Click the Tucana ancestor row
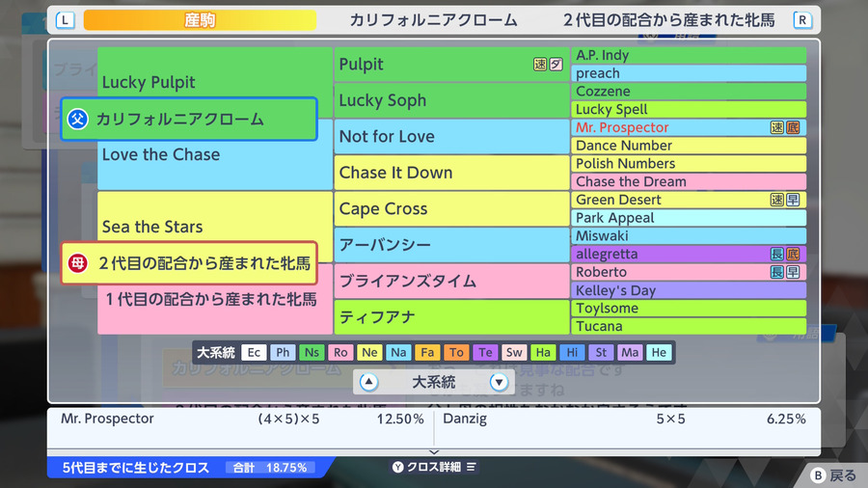868x488 pixels. click(x=689, y=326)
